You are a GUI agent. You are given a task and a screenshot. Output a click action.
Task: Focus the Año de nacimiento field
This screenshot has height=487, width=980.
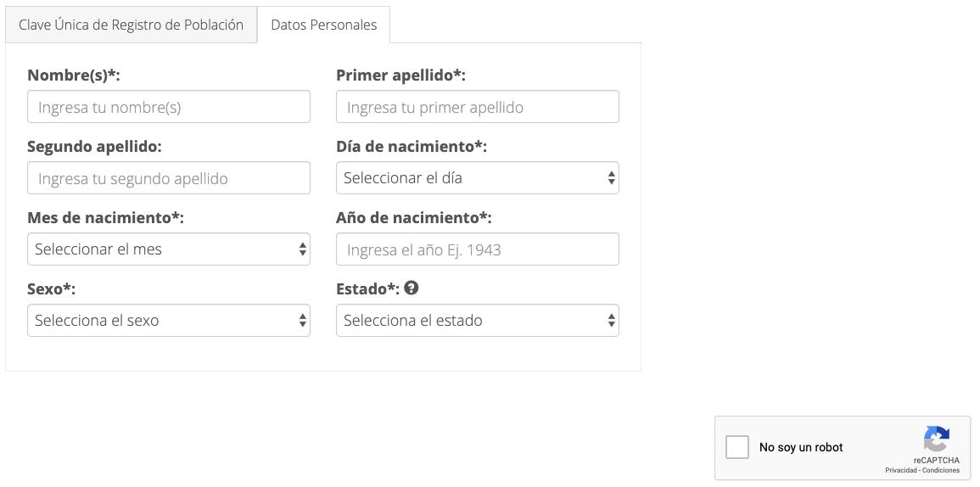point(477,249)
